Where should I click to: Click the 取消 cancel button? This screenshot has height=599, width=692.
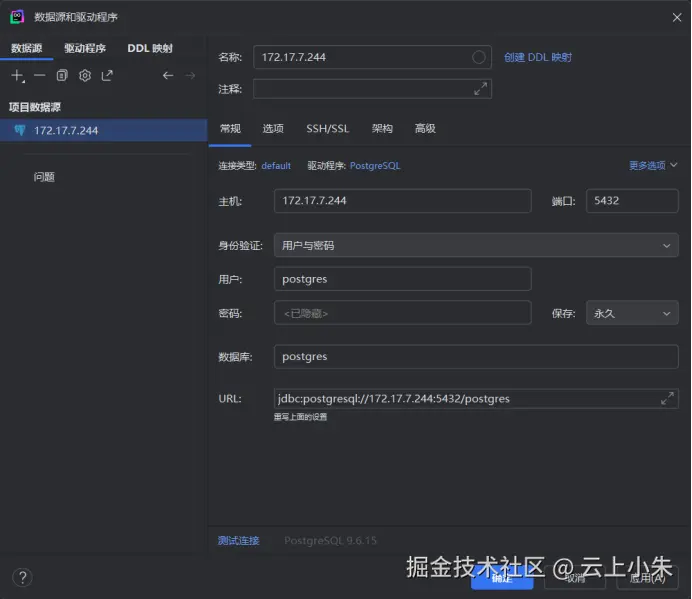click(575, 578)
